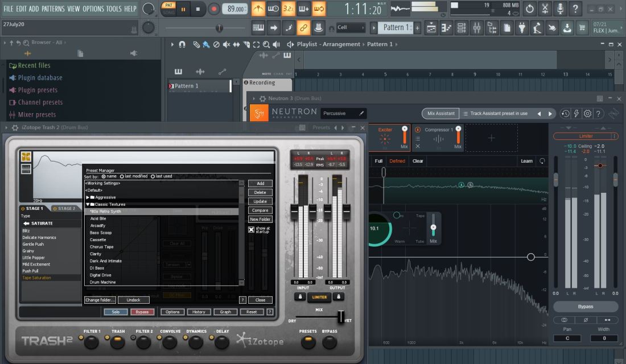Expand the Aggressive preset folder

88,197
